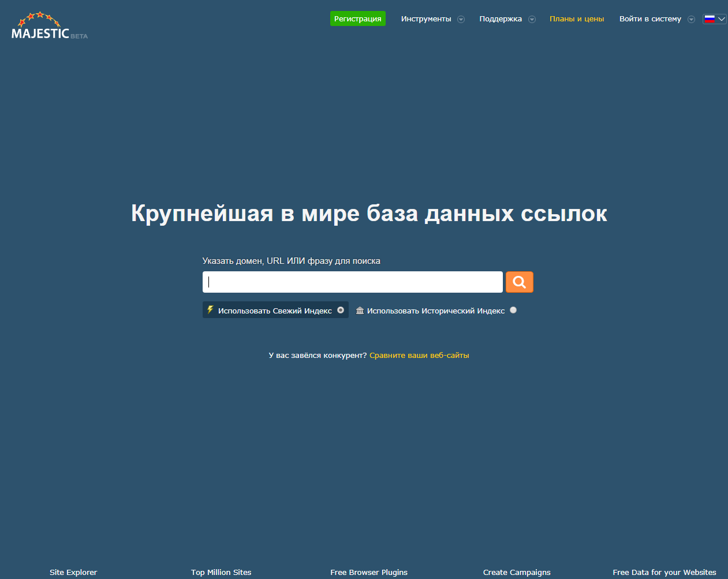Open the Site Explorer footer link

coord(73,572)
